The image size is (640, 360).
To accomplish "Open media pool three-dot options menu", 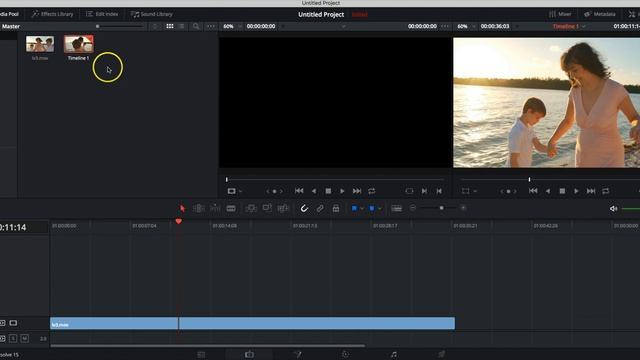I will 211,26.
